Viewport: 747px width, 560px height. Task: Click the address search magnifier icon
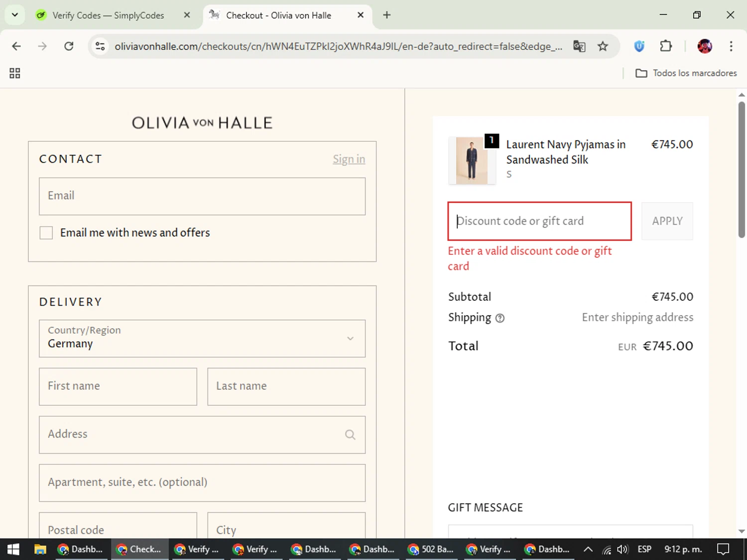tap(350, 435)
